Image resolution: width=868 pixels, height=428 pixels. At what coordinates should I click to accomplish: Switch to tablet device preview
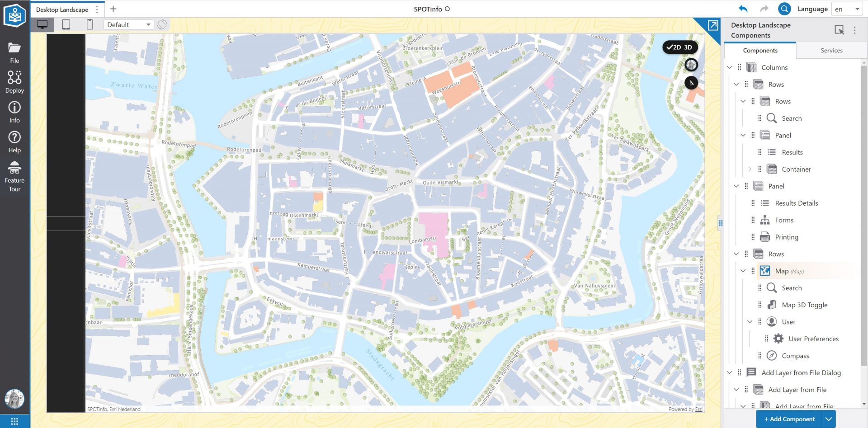click(66, 25)
